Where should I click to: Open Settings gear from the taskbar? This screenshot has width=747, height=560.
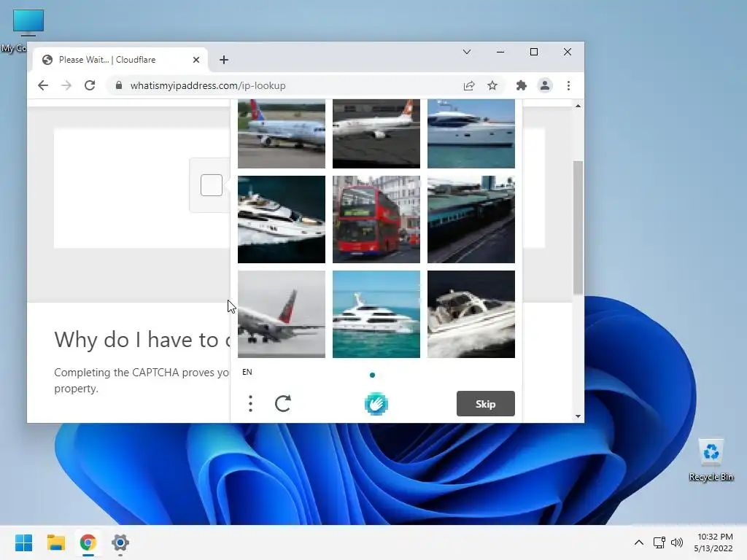coord(120,542)
